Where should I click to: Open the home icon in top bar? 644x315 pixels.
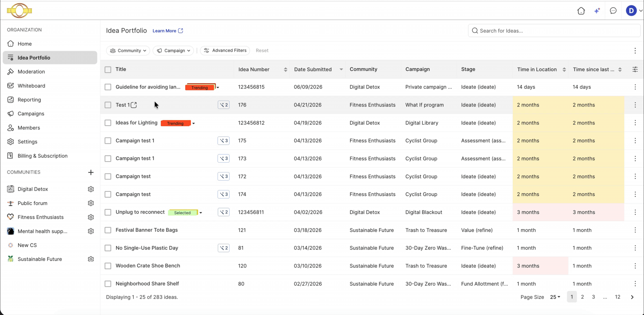(581, 11)
